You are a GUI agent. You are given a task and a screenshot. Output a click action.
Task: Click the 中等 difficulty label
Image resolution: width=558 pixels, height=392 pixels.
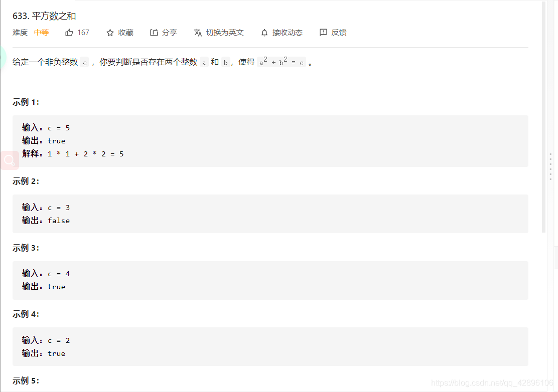42,32
